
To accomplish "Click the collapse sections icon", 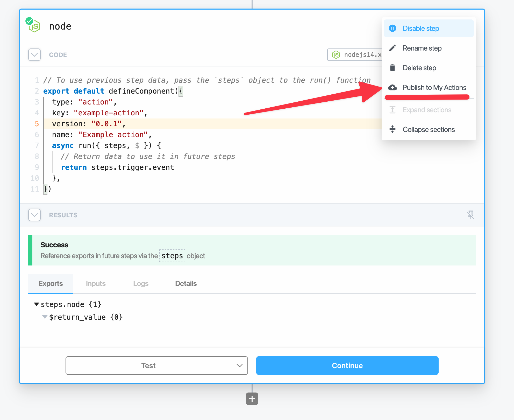I will click(392, 129).
